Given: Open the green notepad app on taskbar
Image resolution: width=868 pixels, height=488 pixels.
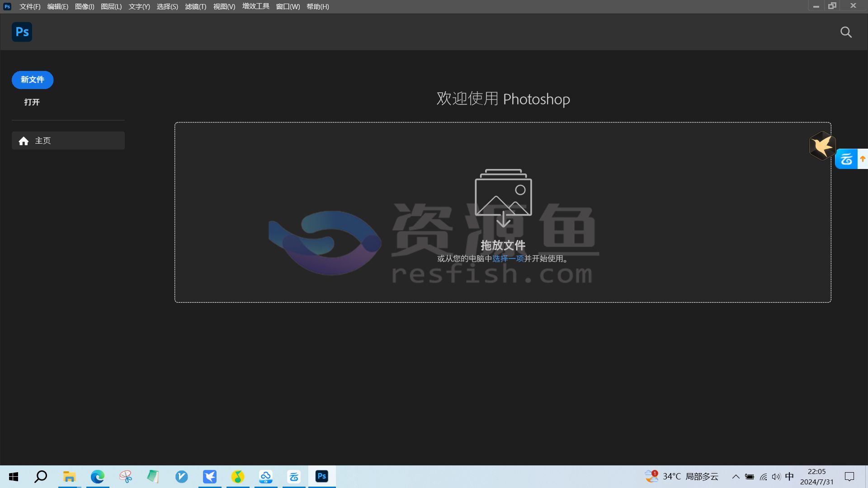Looking at the screenshot, I should (153, 477).
